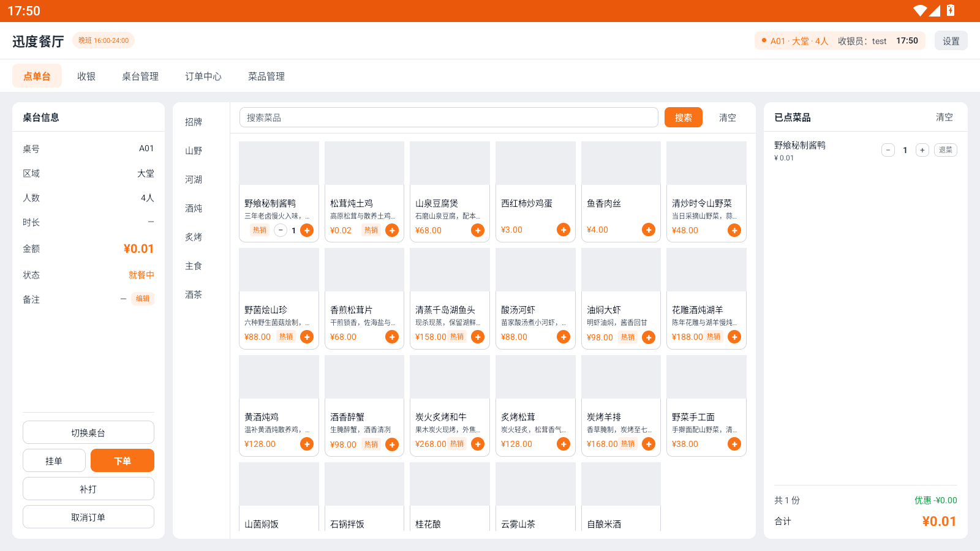Open 菜品管理 tab
The image size is (980, 551).
(266, 76)
